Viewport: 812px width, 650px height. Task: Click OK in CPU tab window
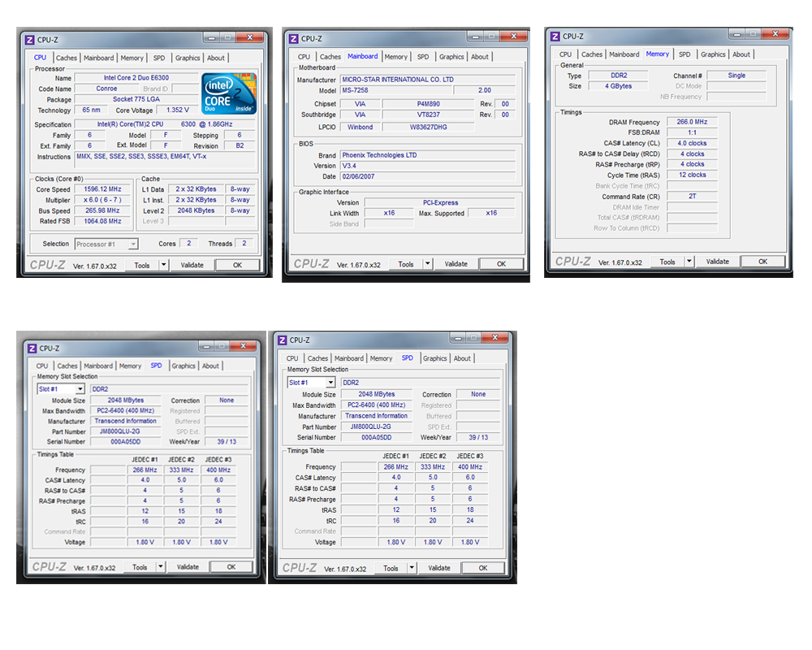click(238, 265)
